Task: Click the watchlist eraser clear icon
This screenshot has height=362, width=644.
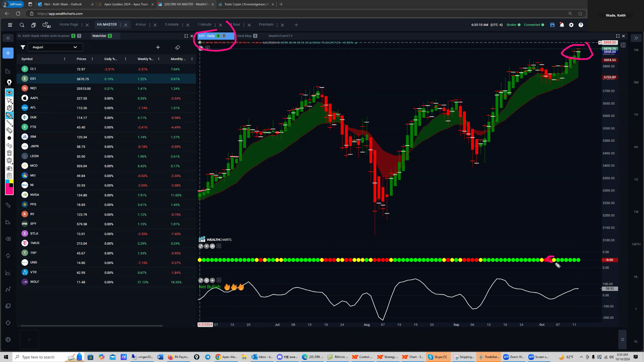Action: click(177, 47)
